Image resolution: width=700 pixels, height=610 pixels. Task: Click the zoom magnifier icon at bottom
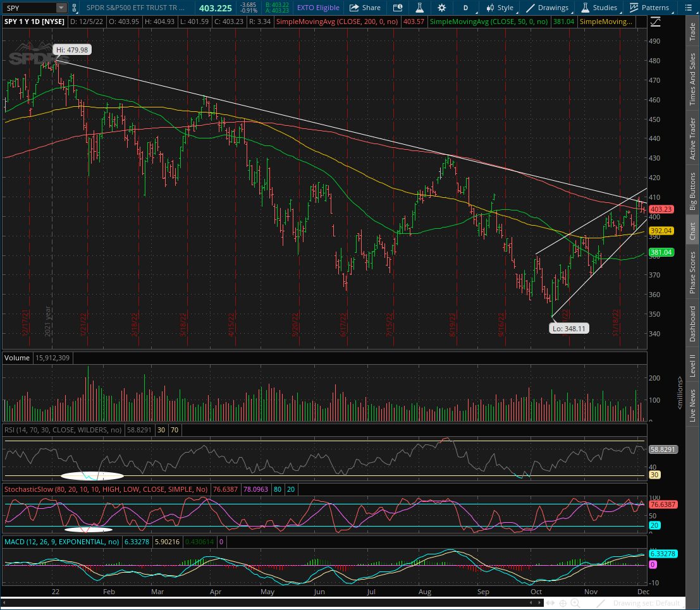[x=575, y=603]
